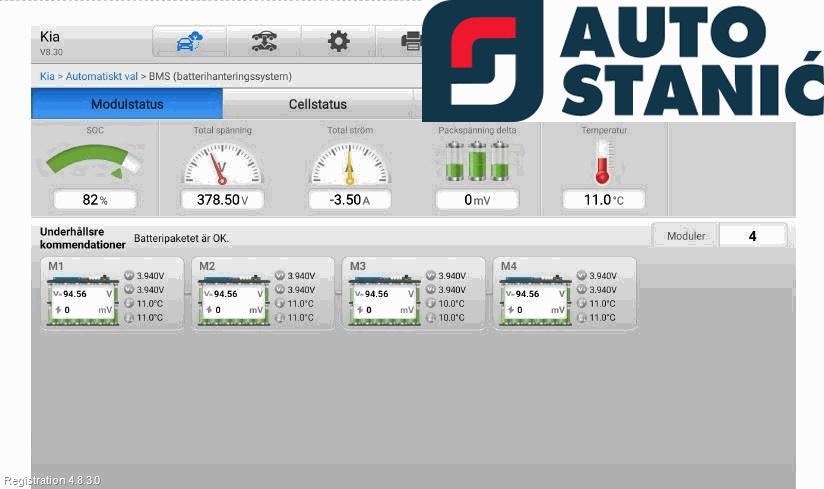Click M1 min cell voltage icon
The width and height of the screenshot is (824, 489).
[x=129, y=289]
